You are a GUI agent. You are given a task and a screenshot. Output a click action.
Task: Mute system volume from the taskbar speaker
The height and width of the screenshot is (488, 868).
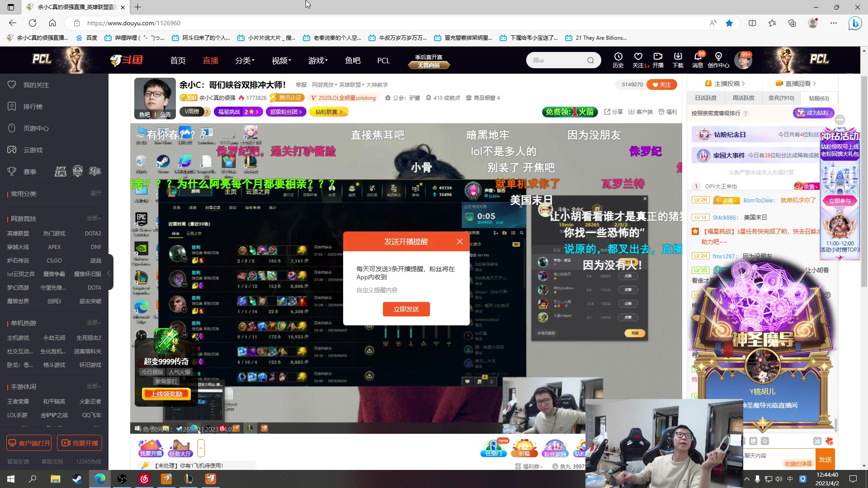click(779, 479)
